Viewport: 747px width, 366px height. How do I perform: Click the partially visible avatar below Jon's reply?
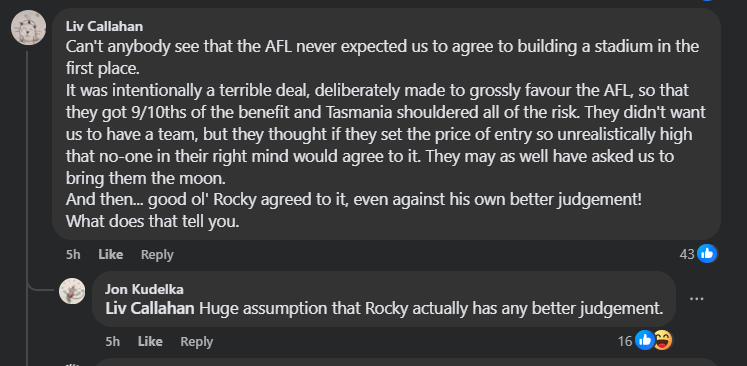click(72, 364)
